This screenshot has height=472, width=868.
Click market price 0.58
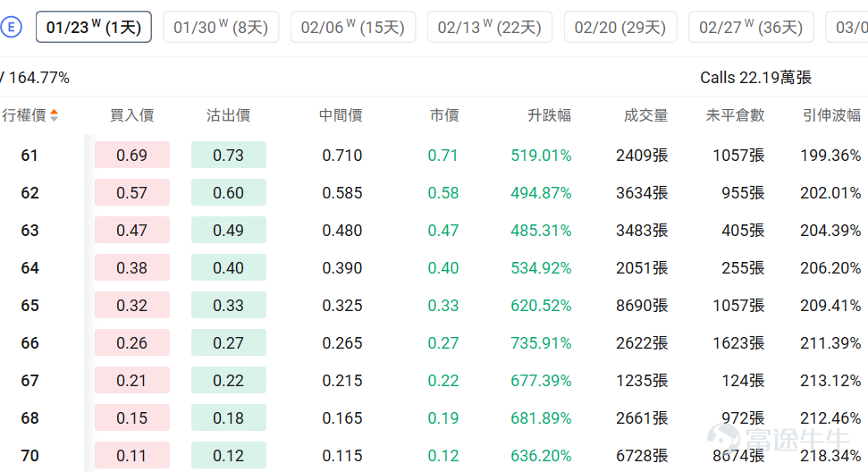click(x=442, y=193)
